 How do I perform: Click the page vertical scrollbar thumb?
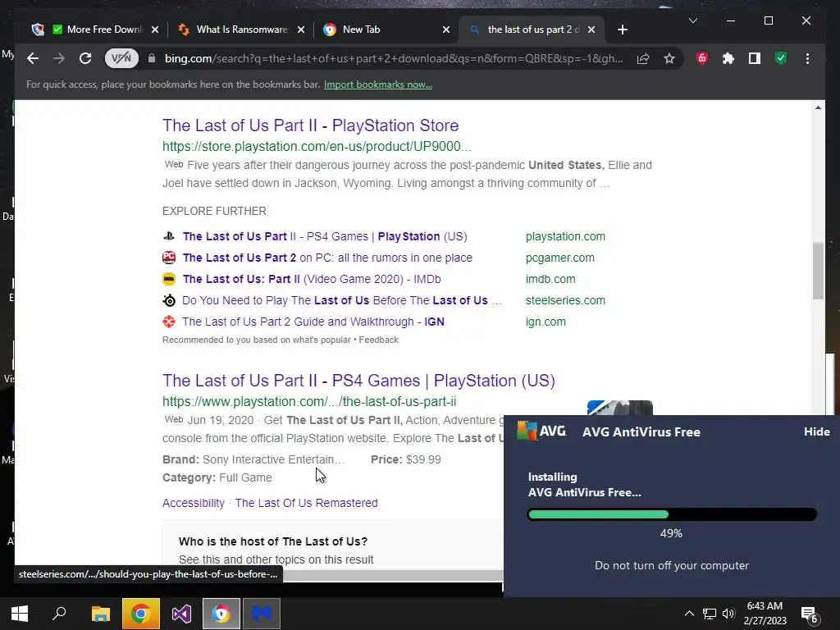click(x=818, y=271)
